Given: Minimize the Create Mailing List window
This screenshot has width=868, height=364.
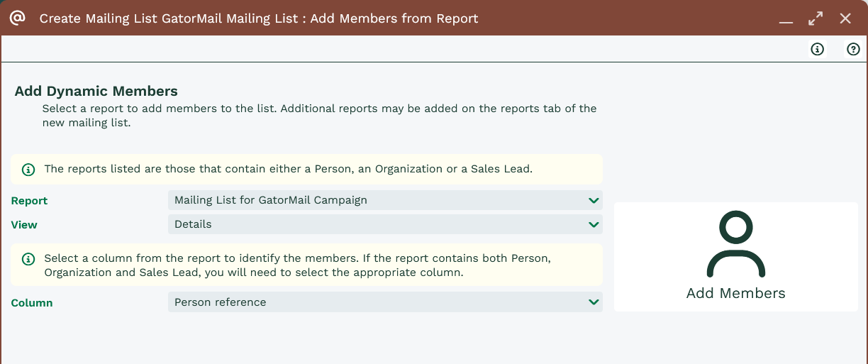Looking at the screenshot, I should pos(786,19).
